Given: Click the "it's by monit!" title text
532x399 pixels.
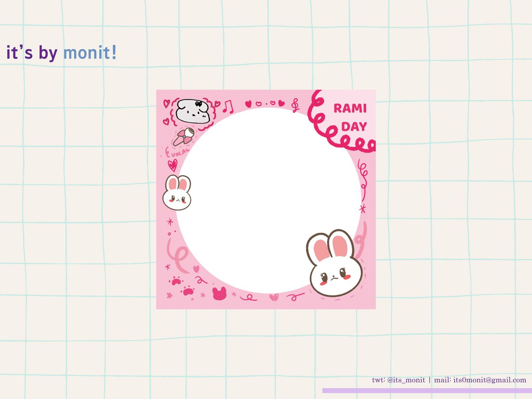Looking at the screenshot, I should pyautogui.click(x=62, y=53).
